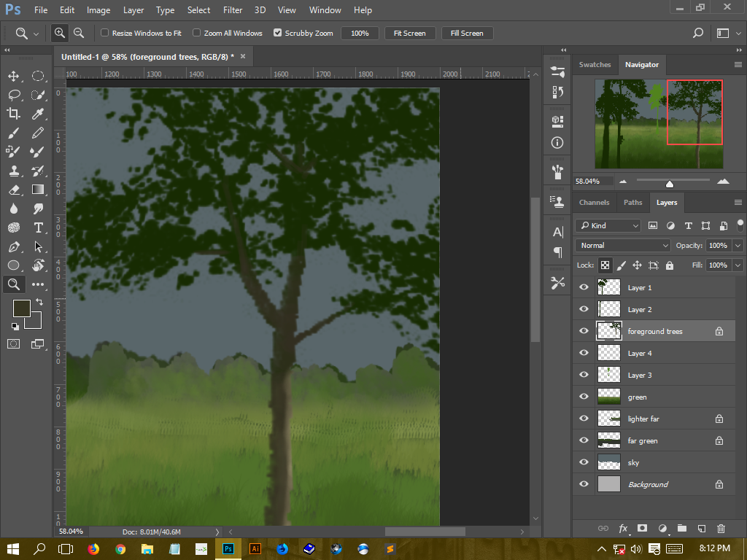The height and width of the screenshot is (560, 747).
Task: Disable Scrubby Zoom checkbox
Action: pyautogui.click(x=277, y=33)
